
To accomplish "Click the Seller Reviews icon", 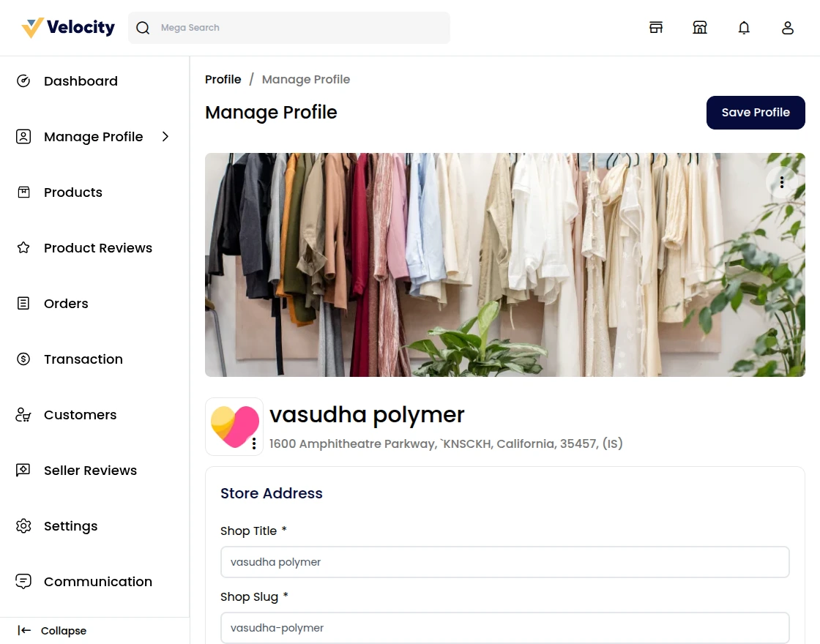I will 23,470.
